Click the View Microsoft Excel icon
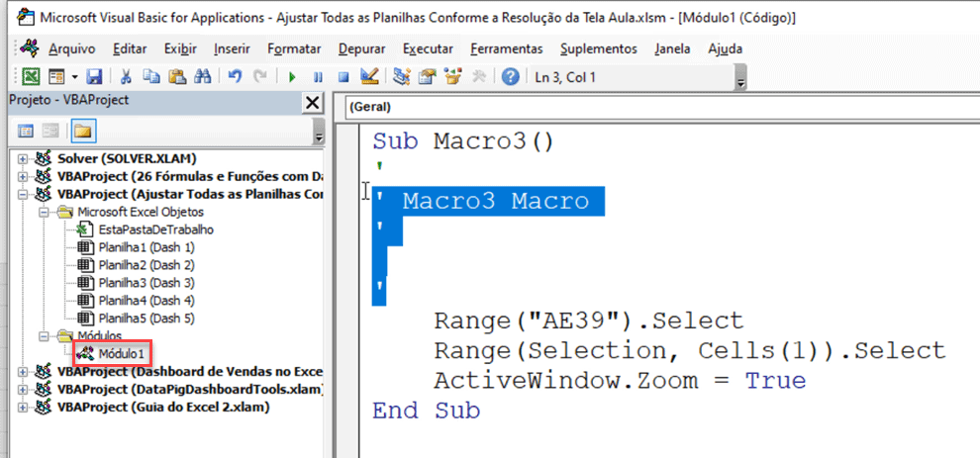The width and height of the screenshot is (980, 458). pos(31,77)
